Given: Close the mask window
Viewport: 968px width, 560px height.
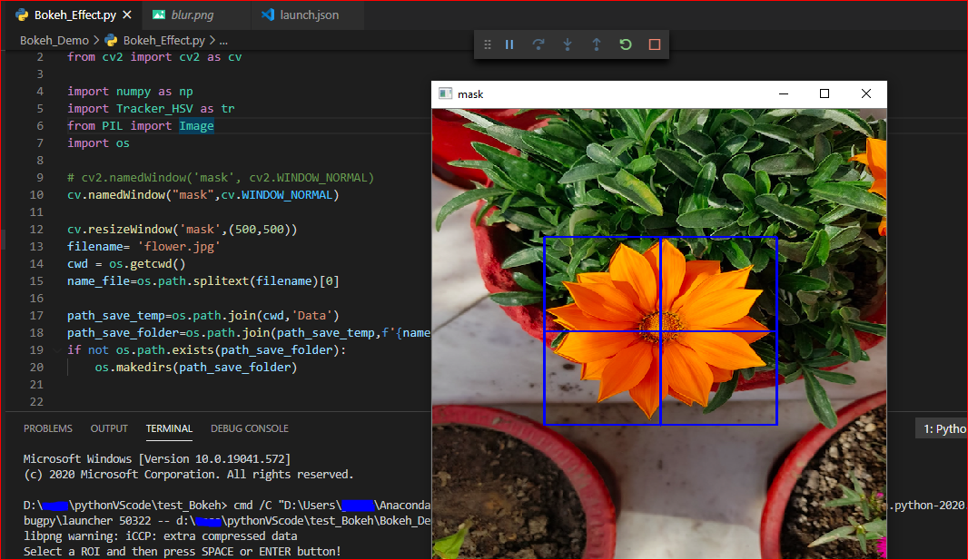Looking at the screenshot, I should click(866, 93).
